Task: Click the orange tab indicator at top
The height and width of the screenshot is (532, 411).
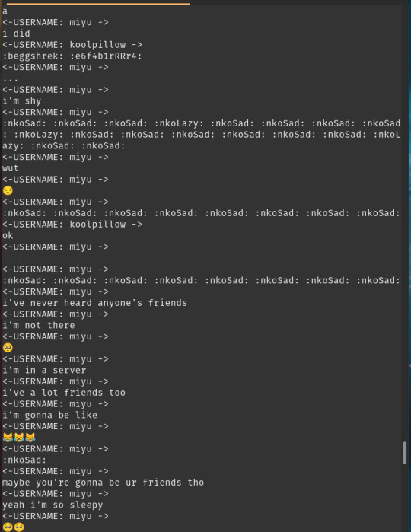Action: pyautogui.click(x=98, y=4)
